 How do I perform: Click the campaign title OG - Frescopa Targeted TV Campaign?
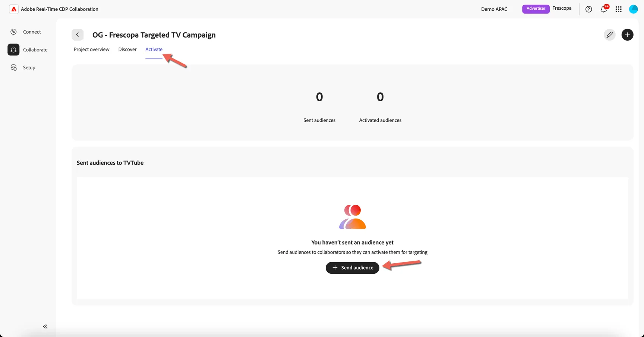pos(154,35)
